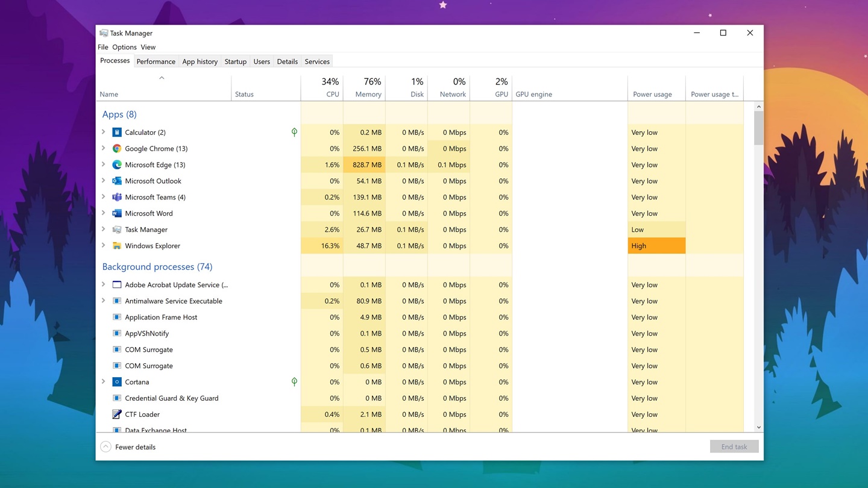The height and width of the screenshot is (488, 868).
Task: Click the Cortana process icon
Action: pos(117,382)
